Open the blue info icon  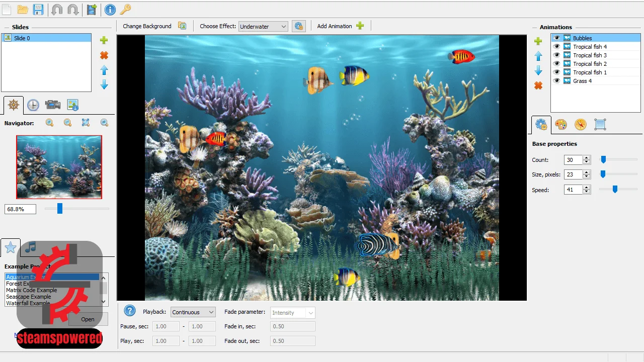pyautogui.click(x=110, y=9)
